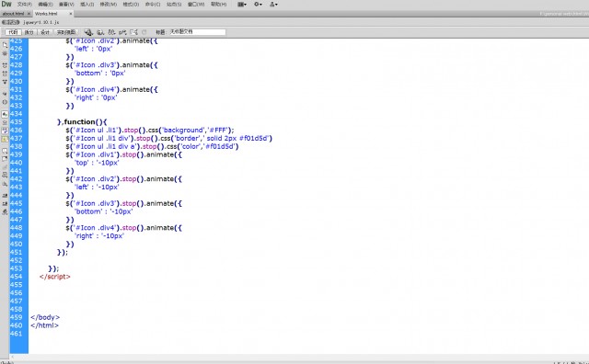Click the closing </script> tag

55,277
